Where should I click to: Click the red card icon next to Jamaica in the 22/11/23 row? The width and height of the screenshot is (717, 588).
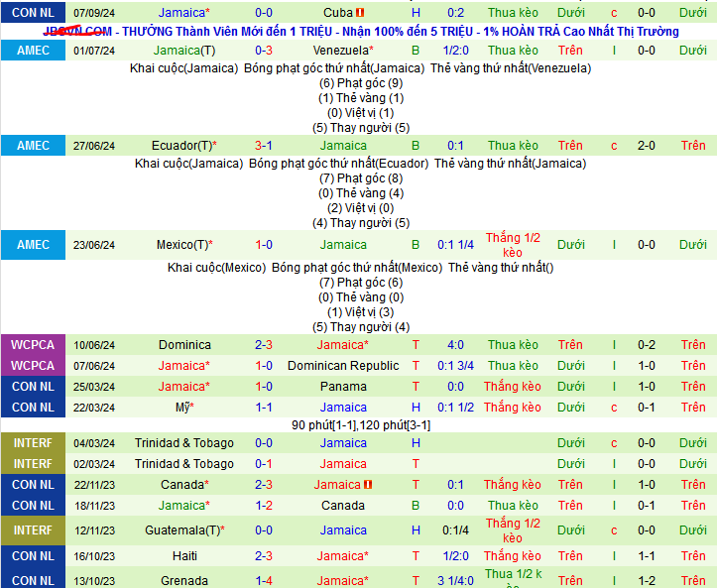tap(367, 485)
